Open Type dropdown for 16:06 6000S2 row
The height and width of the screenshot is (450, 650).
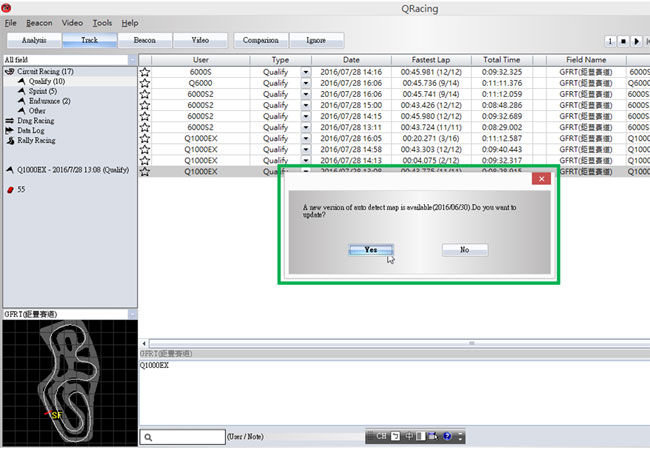click(x=306, y=94)
